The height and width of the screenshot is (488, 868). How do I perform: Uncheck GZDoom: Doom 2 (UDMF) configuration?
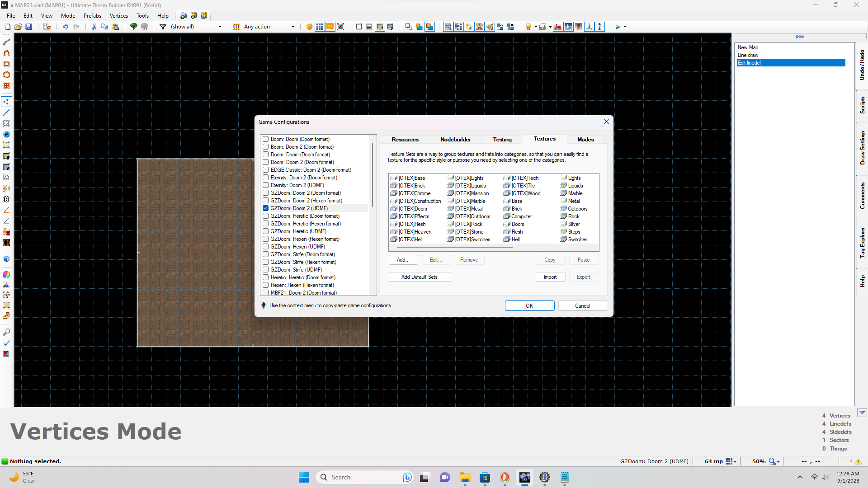[266, 208]
